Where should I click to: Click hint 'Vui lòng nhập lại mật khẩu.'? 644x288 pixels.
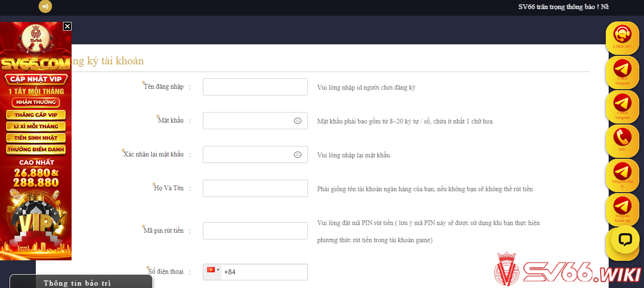354,155
